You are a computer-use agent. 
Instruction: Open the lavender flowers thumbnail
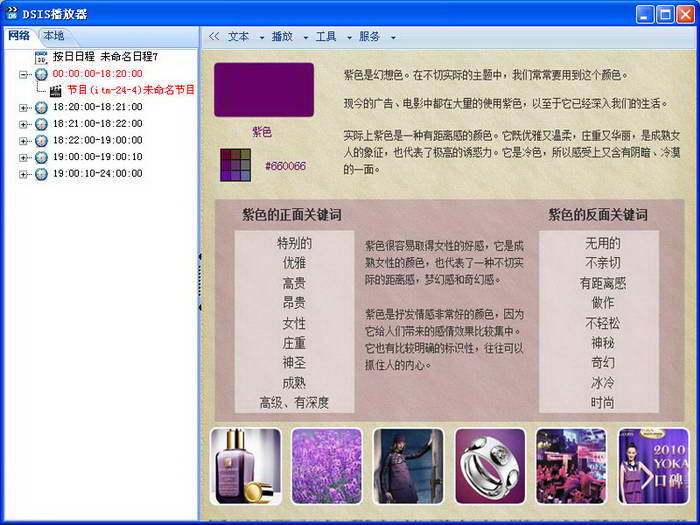point(326,466)
